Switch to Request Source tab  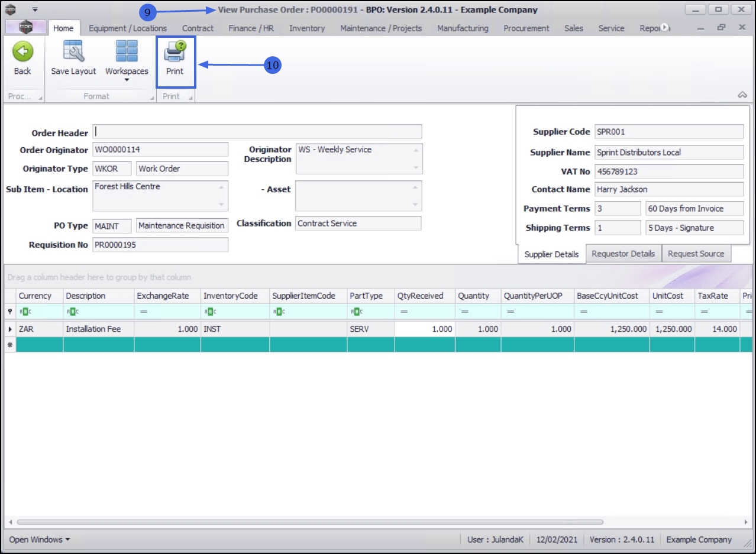pyautogui.click(x=696, y=254)
